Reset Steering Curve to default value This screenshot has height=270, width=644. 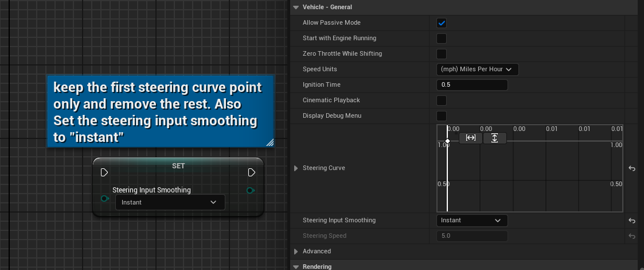tap(632, 168)
